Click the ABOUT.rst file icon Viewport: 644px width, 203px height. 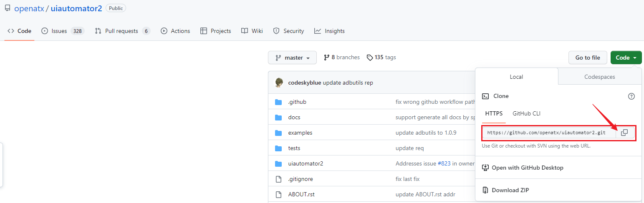pyautogui.click(x=279, y=194)
